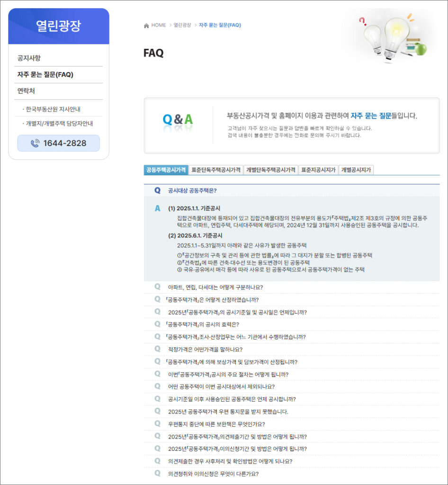448x485 pixels.
Task: Expand 어떤 공동주택이 이번 공시대상에서 제외되나요? question
Action: [x=221, y=386]
